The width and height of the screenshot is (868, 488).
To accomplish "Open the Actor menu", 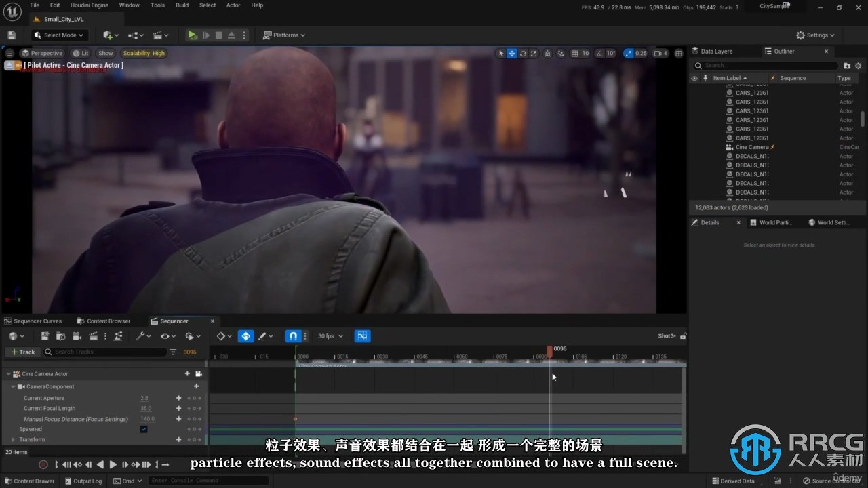I will coord(233,5).
